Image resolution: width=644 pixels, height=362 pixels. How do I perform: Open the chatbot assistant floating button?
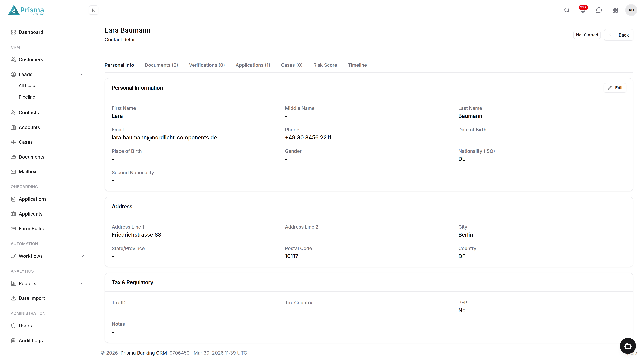click(x=628, y=346)
